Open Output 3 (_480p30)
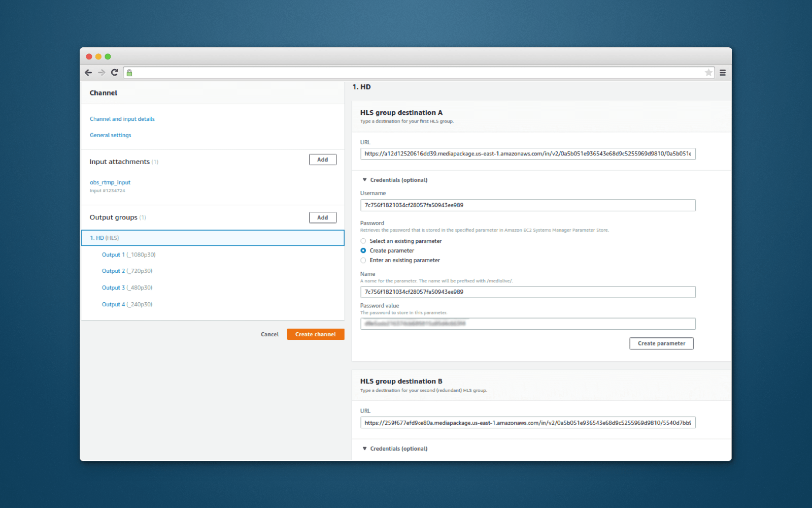This screenshot has width=812, height=508. 127,288
